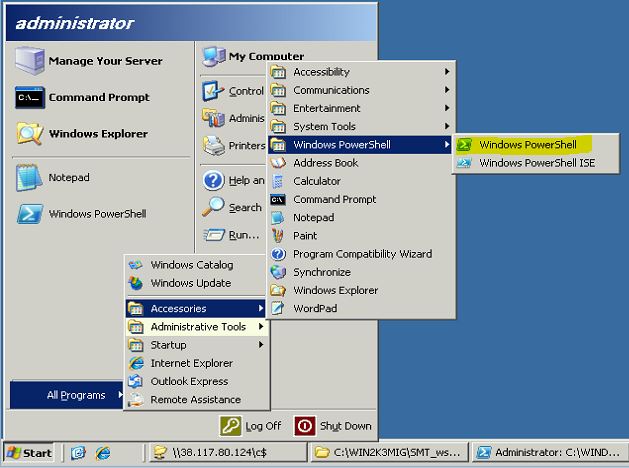Click the Remote Assistance icon
629x468 pixels.
136,399
